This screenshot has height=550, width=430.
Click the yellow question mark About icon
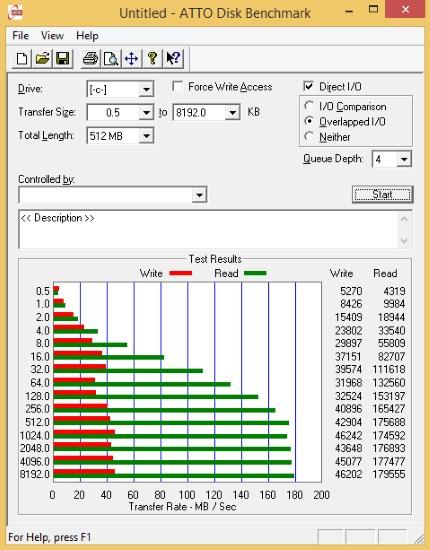pos(152,58)
